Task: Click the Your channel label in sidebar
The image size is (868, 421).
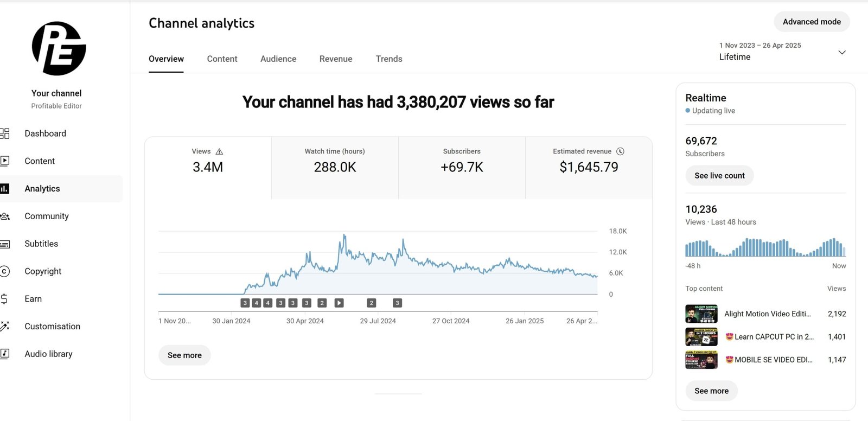Action: (x=56, y=93)
